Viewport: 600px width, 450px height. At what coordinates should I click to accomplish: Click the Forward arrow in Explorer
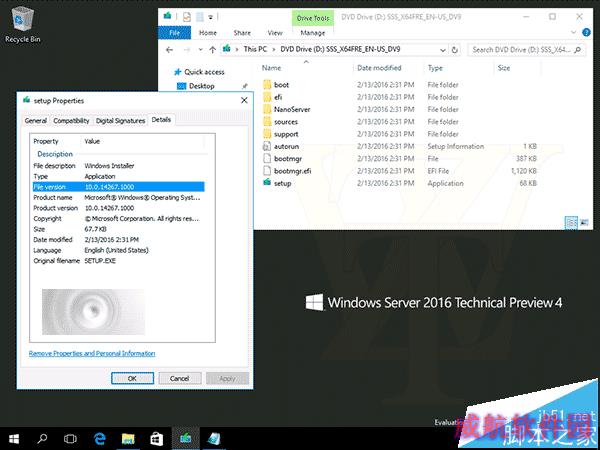pyautogui.click(x=187, y=50)
